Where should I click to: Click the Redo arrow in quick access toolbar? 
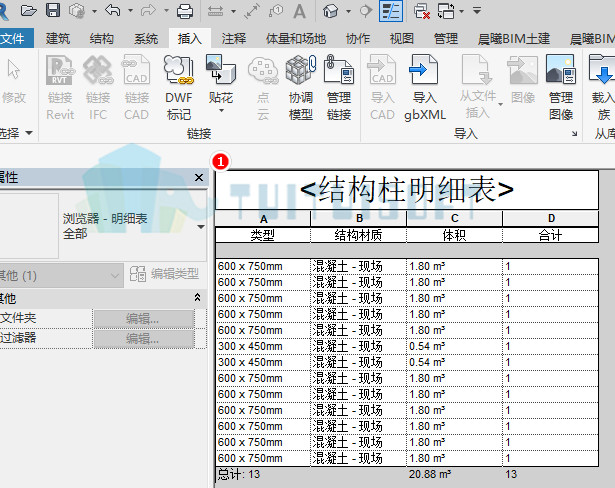point(148,11)
